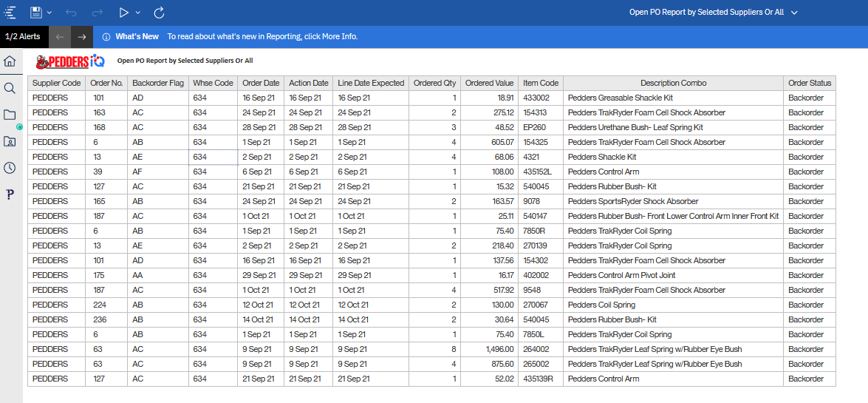Screen dimensions: 868x403
Task: Click ordered value 275.12 cell
Action: click(x=489, y=112)
